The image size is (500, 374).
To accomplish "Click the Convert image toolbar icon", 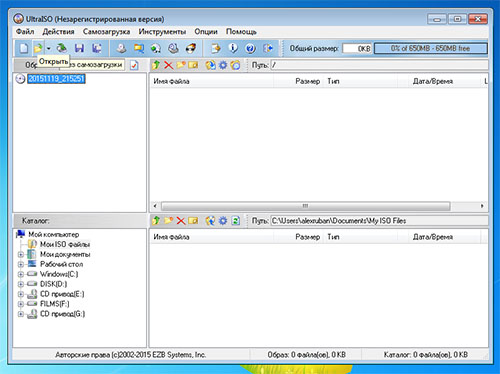I will (156, 48).
